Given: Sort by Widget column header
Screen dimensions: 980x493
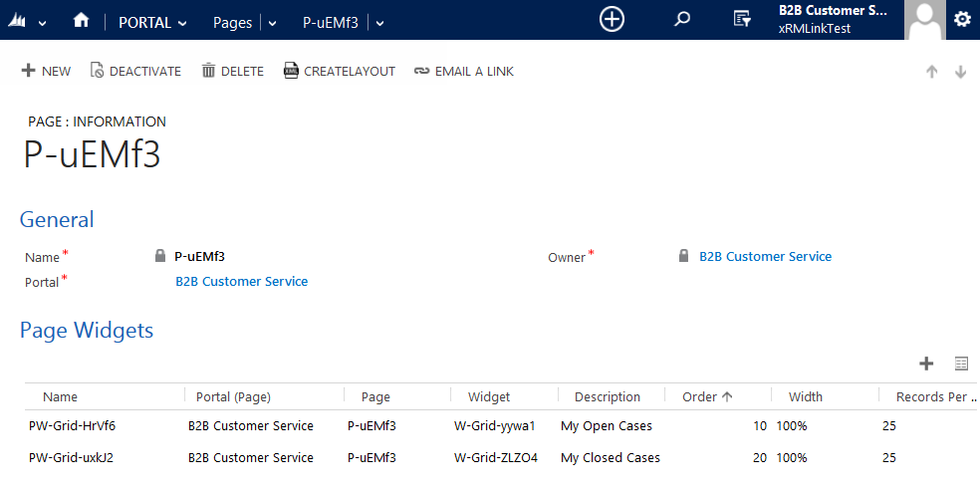Looking at the screenshot, I should (x=489, y=396).
